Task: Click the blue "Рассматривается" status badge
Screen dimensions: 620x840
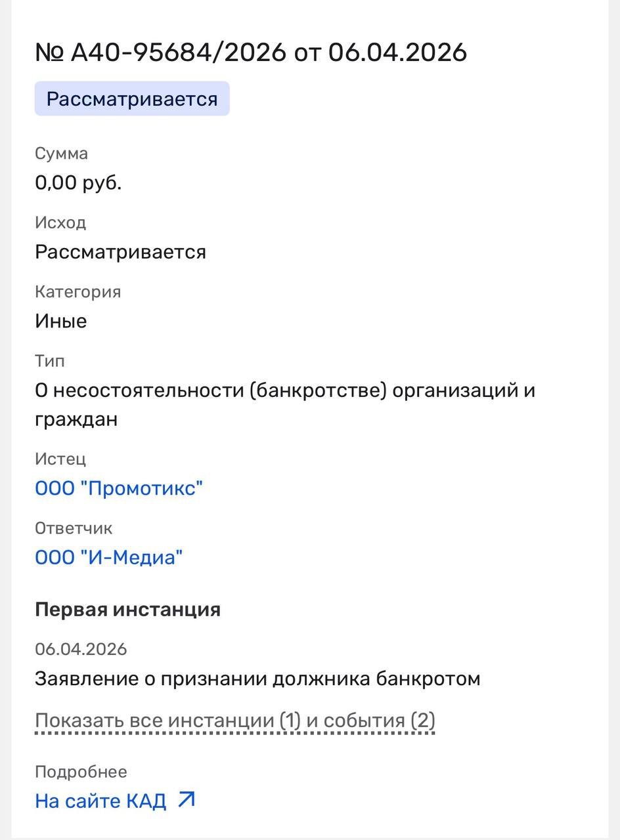Action: 132,99
